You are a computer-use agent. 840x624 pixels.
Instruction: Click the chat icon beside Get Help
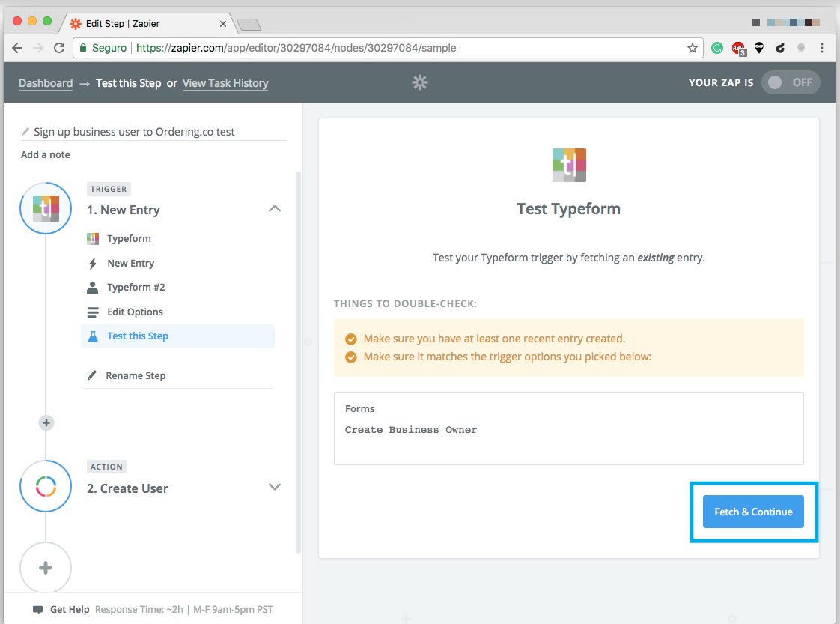[x=37, y=610]
